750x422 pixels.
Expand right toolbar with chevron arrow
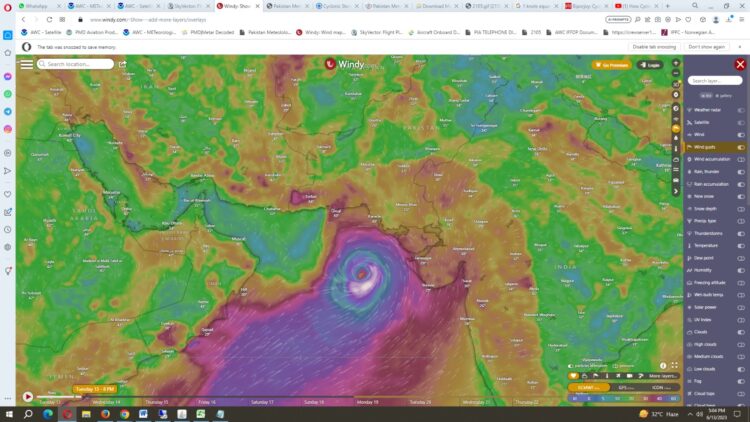(x=676, y=191)
